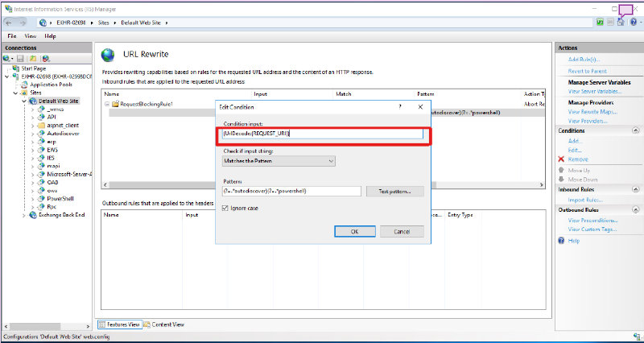Click the Help question mark in dialog title

point(400,105)
